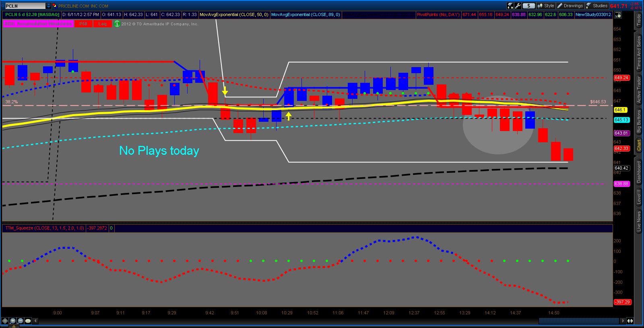Image resolution: width=644 pixels, height=328 pixels.
Task: Select the Chart side tab
Action: click(x=639, y=145)
